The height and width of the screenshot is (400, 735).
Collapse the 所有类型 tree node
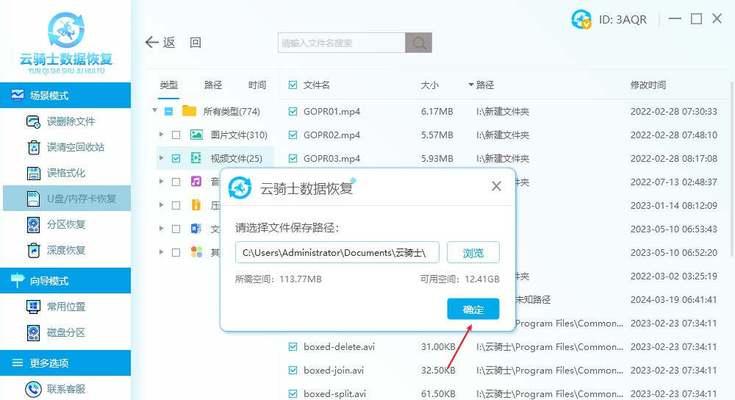click(155, 111)
